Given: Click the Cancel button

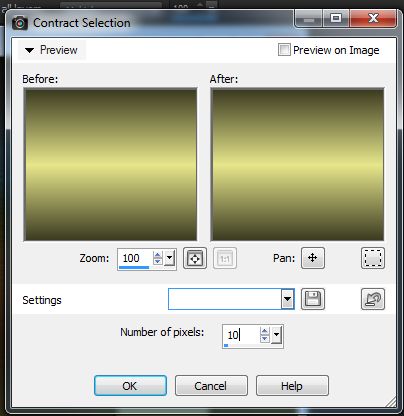Looking at the screenshot, I should (211, 386).
